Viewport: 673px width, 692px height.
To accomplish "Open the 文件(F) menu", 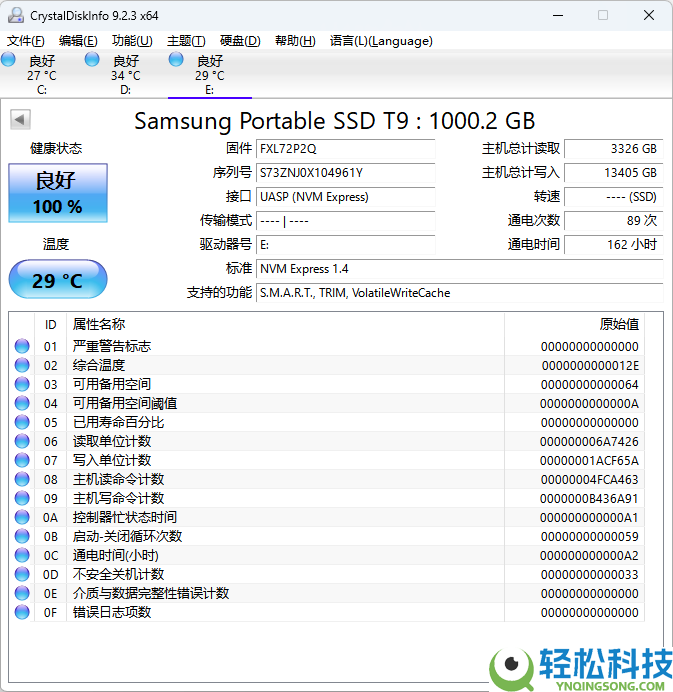I will (x=26, y=41).
